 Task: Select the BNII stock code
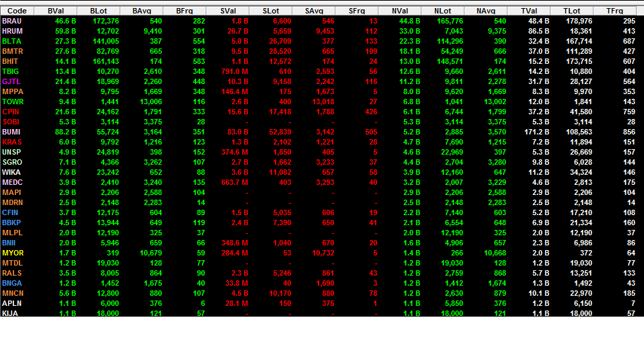9,243
